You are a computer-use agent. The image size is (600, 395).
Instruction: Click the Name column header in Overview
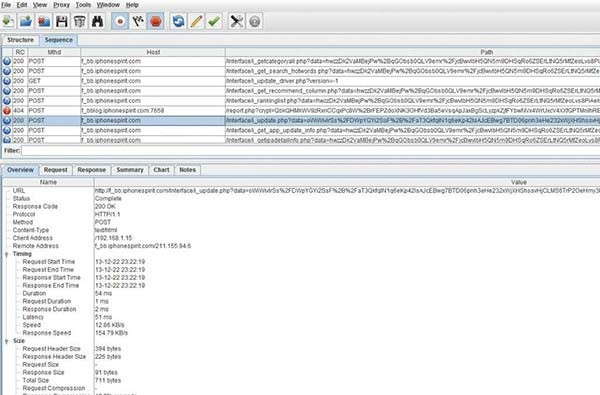point(48,182)
